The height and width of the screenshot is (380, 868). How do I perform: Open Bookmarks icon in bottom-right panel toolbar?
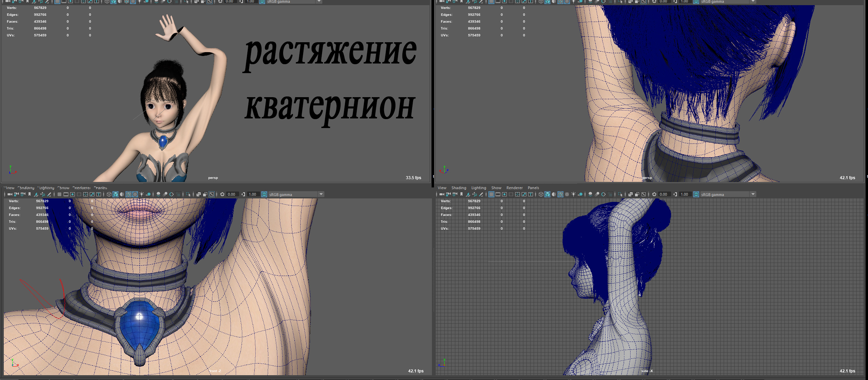tap(461, 194)
